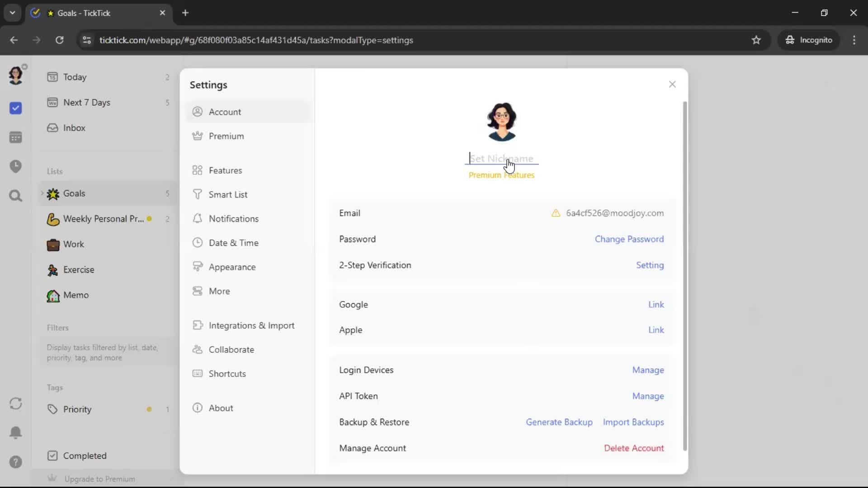The image size is (868, 488).
Task: Expand the Goals list chevron
Action: [x=42, y=193]
